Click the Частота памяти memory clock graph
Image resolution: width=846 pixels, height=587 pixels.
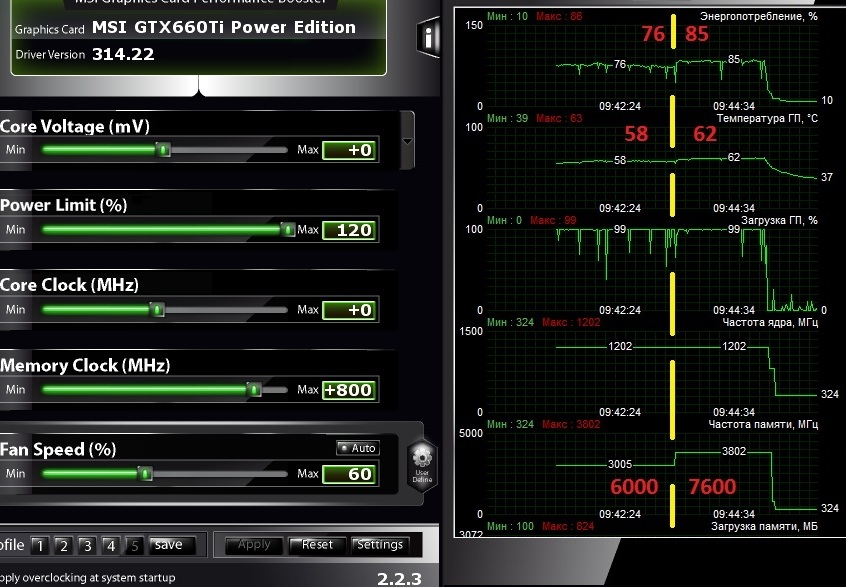652,473
